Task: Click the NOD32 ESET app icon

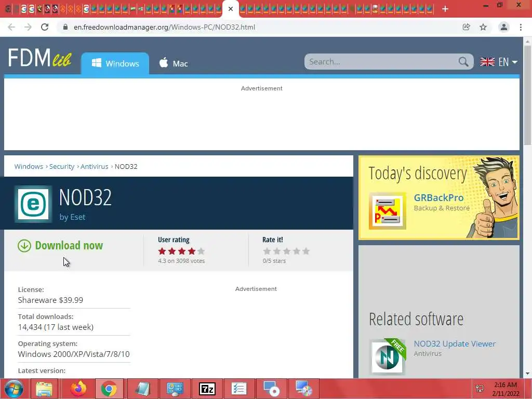Action: point(33,204)
